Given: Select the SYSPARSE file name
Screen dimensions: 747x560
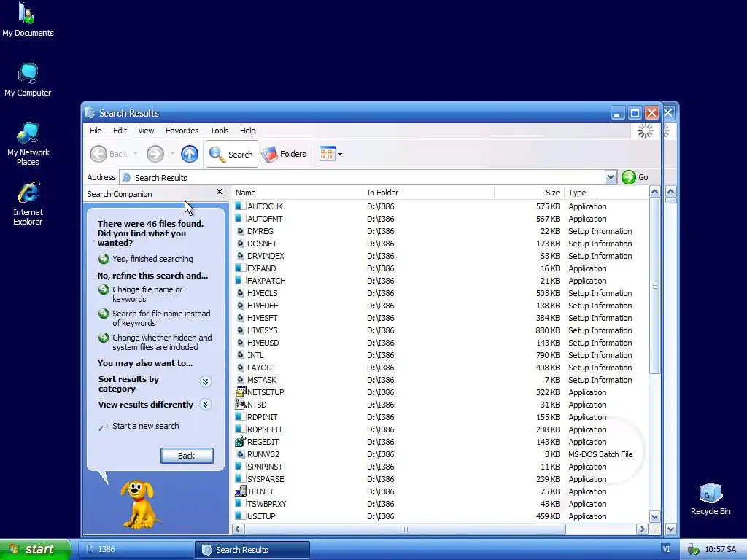Looking at the screenshot, I should tap(266, 478).
